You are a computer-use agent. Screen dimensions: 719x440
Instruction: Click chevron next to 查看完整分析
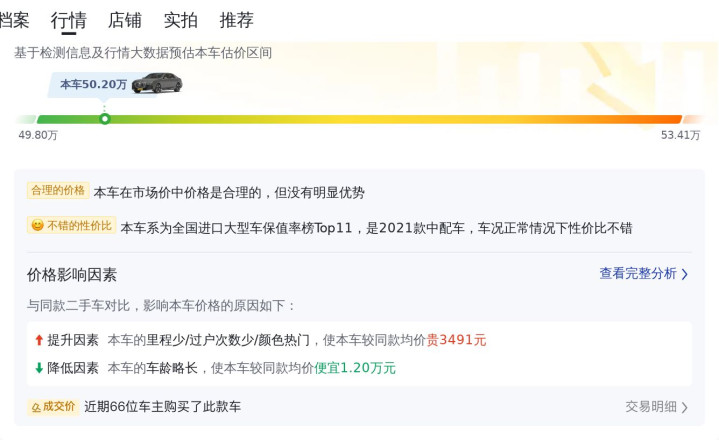tap(685, 274)
